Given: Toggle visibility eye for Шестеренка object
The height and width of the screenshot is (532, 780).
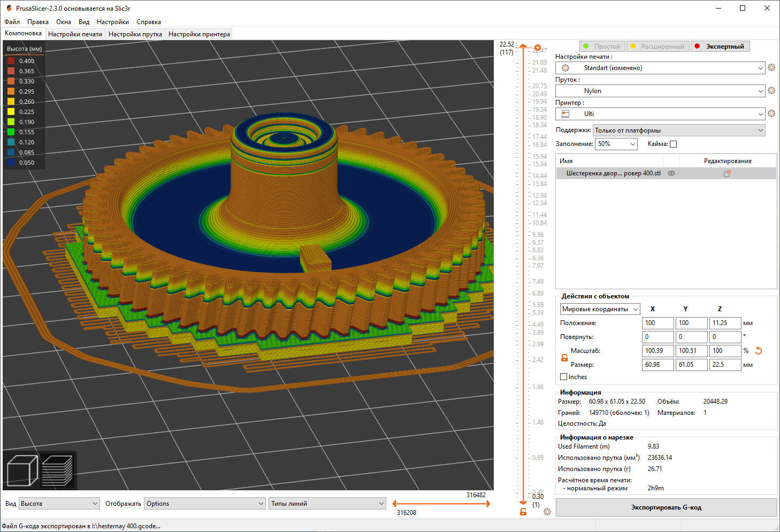Looking at the screenshot, I should tap(671, 173).
